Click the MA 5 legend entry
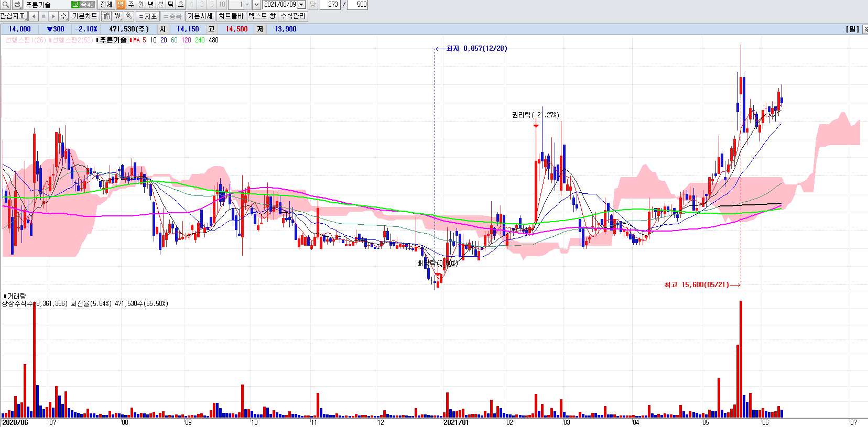This screenshot has height=427, width=868. 138,40
